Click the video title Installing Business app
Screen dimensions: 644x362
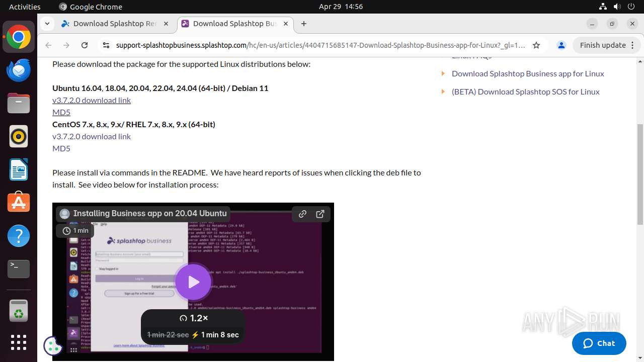click(150, 213)
